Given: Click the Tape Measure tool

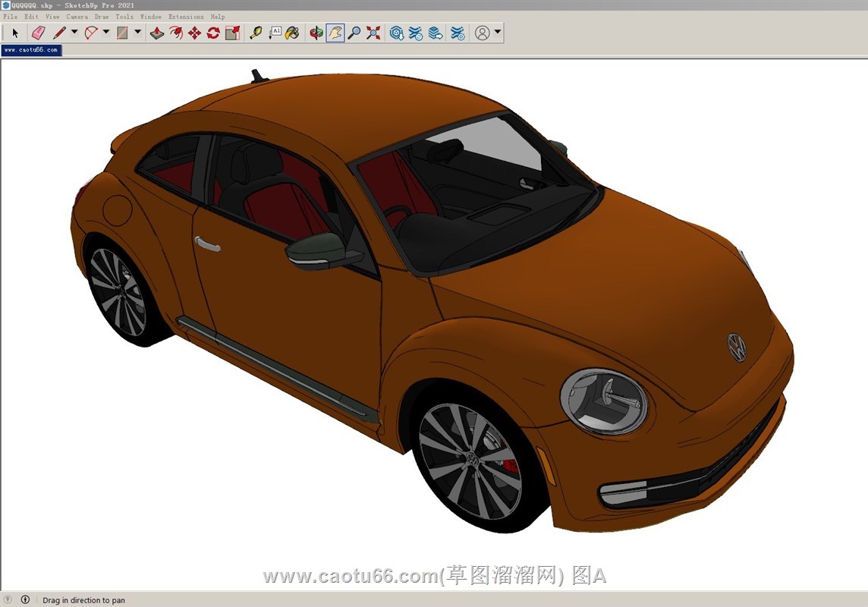Looking at the screenshot, I should (x=256, y=33).
